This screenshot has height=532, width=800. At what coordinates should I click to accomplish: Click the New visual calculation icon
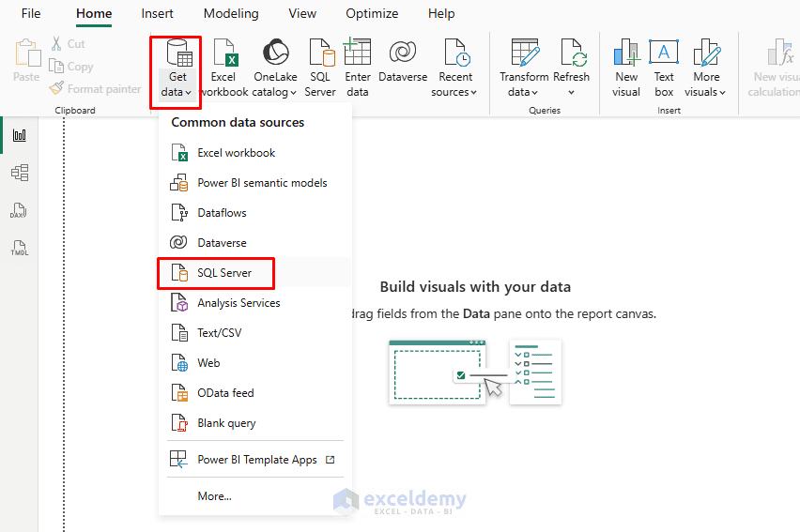pos(776,68)
